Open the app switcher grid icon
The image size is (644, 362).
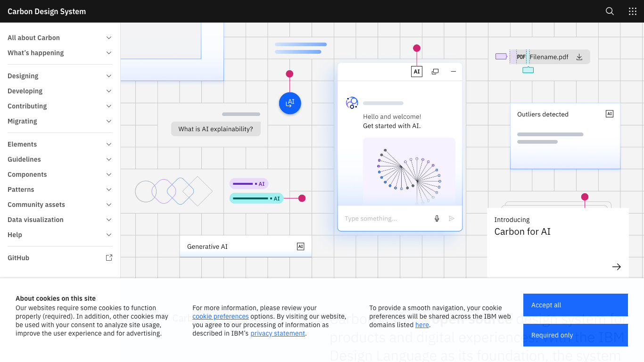pyautogui.click(x=633, y=11)
